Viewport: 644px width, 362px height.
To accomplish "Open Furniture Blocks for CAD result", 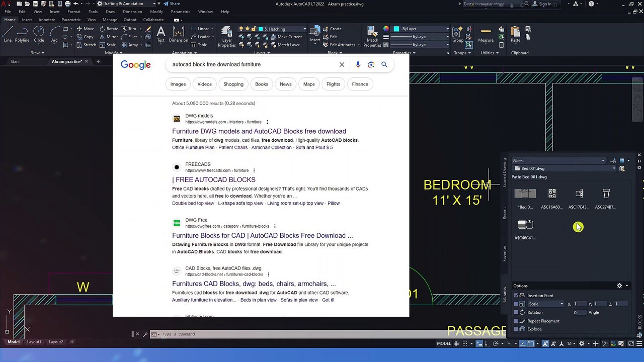I will point(263,235).
